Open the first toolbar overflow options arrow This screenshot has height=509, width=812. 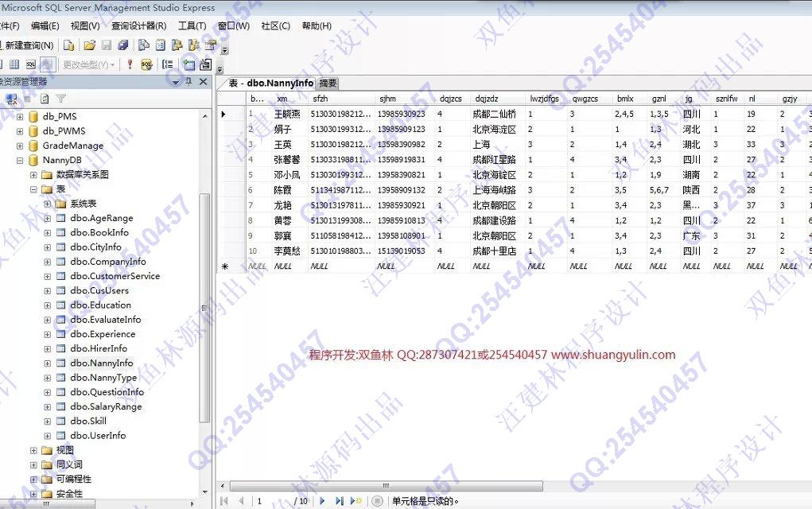click(x=225, y=50)
